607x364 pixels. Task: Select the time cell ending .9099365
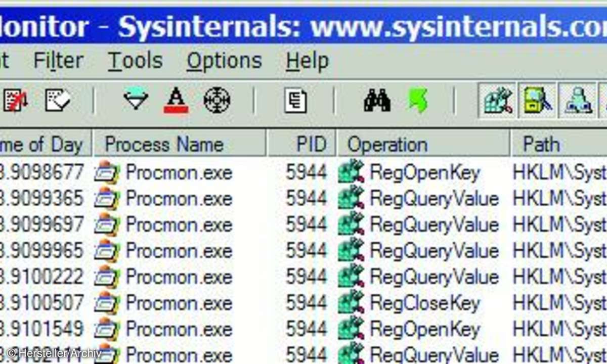click(42, 199)
